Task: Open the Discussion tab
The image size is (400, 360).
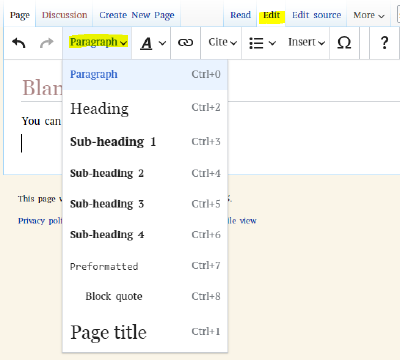Action: coord(64,15)
